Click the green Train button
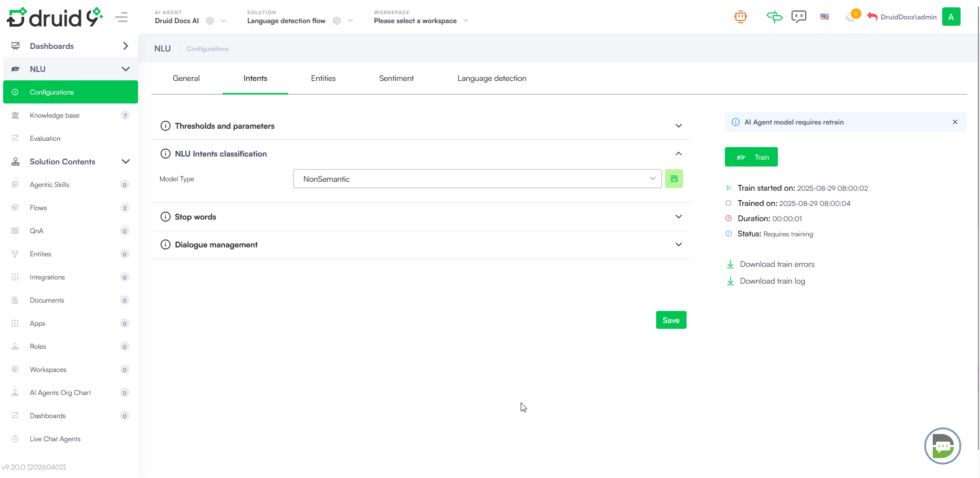The width and height of the screenshot is (980, 478). (x=751, y=157)
